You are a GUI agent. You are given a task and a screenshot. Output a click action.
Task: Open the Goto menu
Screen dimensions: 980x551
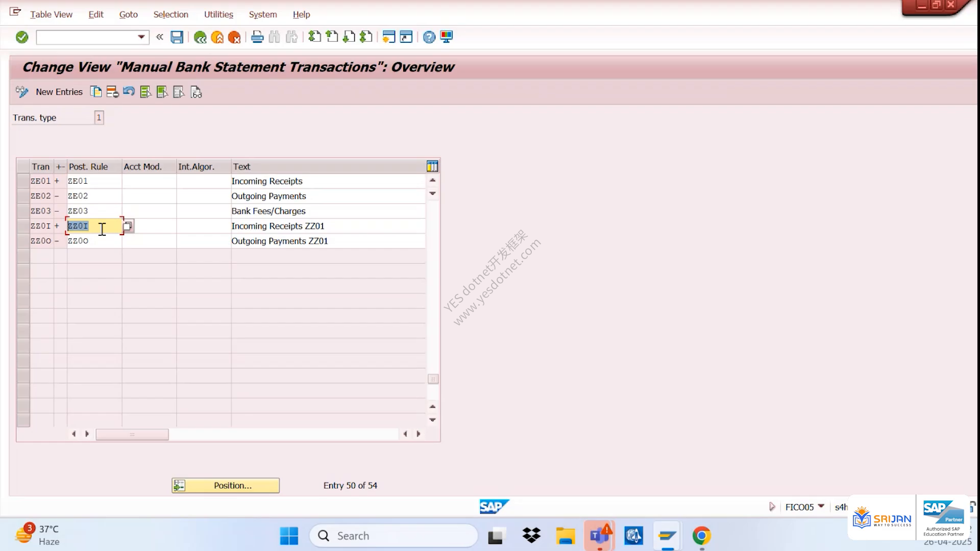[129, 14]
